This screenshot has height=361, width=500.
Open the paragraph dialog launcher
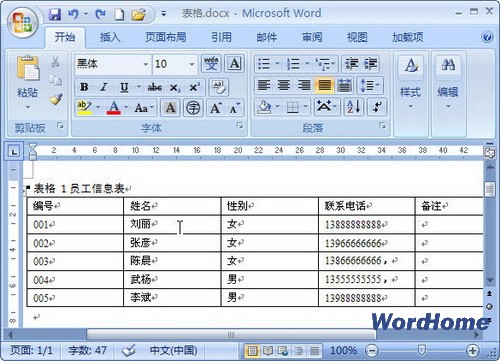tap(383, 126)
